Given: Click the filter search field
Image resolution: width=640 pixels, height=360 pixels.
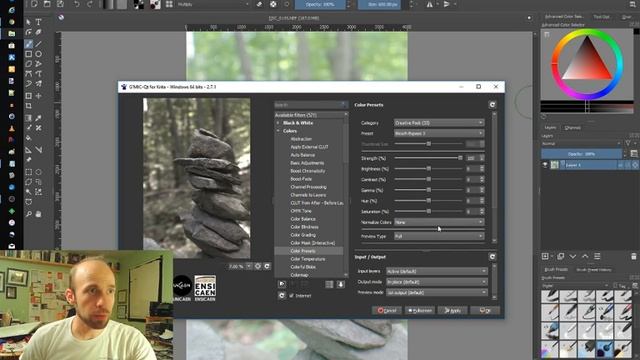Looking at the screenshot, I should [310, 105].
